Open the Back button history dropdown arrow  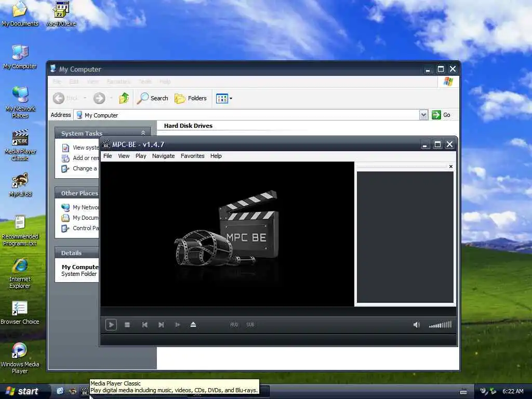[x=85, y=98]
